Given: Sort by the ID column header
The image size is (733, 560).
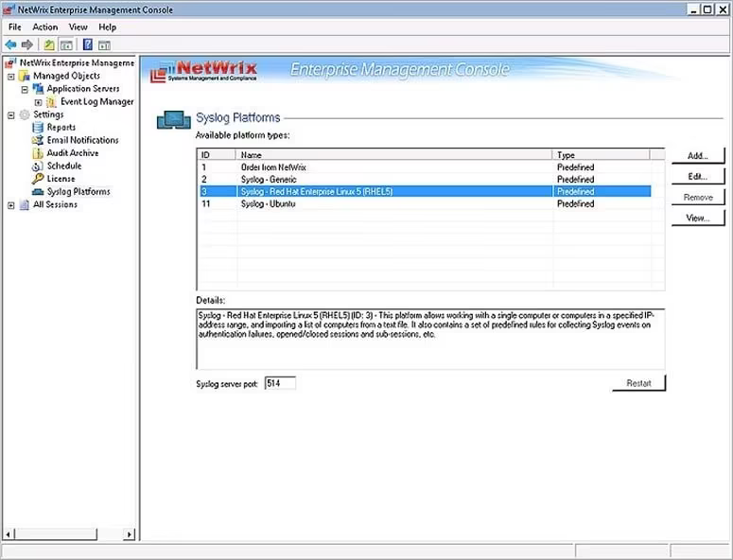Looking at the screenshot, I should (217, 155).
